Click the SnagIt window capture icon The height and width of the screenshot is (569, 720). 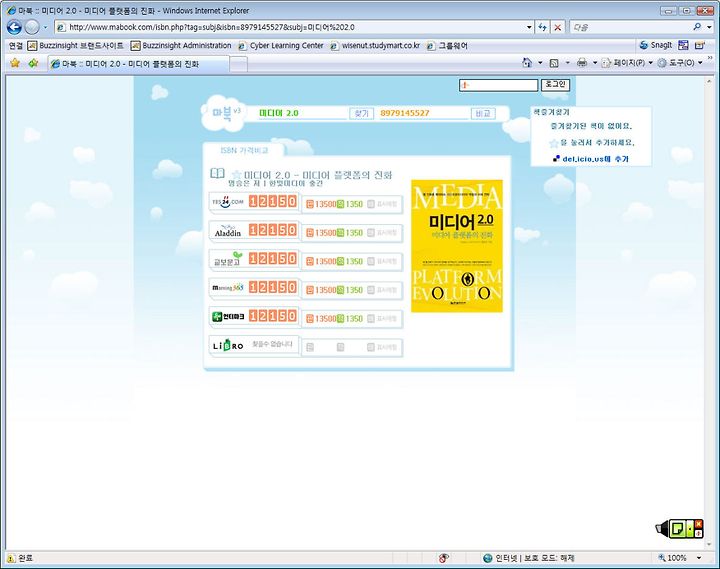(x=683, y=45)
